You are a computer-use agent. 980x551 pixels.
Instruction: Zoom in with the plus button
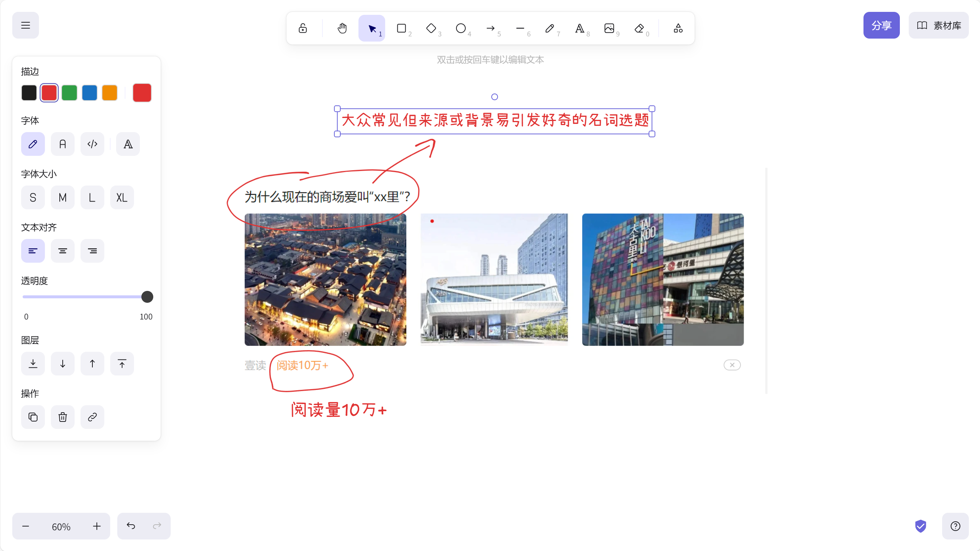(x=96, y=526)
